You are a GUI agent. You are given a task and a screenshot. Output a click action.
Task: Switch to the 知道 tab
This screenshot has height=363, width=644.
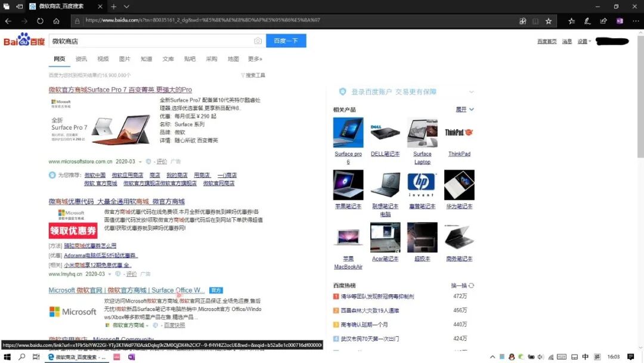146,59
